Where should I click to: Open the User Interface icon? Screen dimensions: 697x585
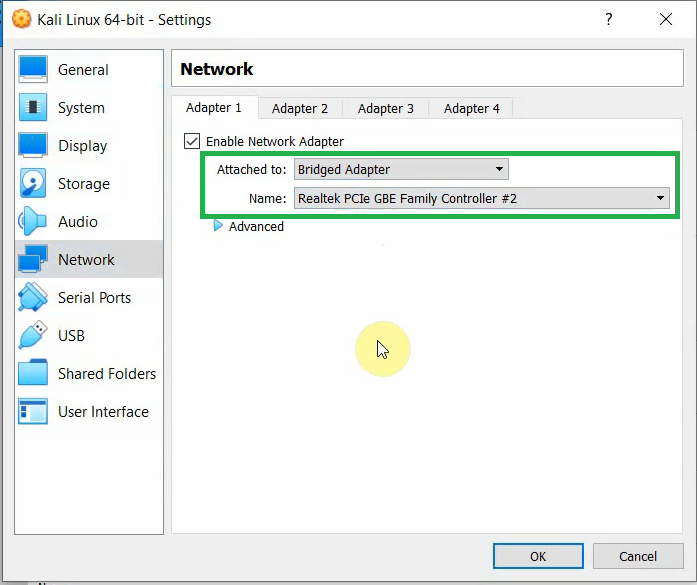32,411
